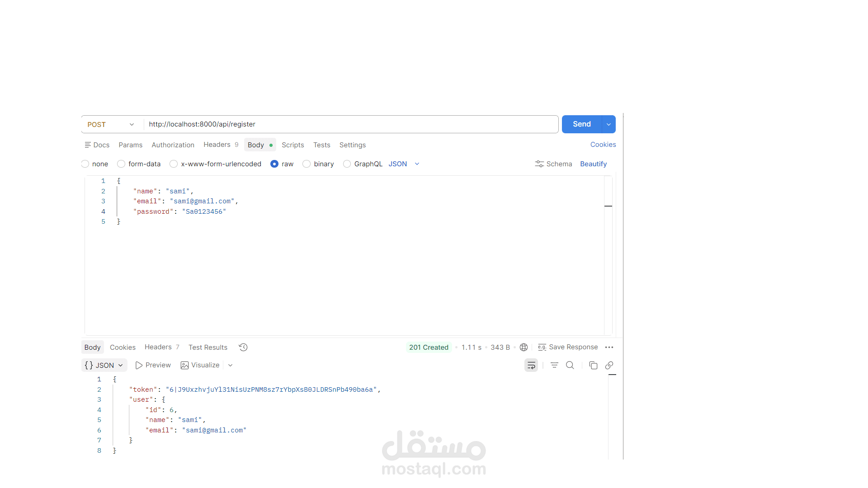868x488 pixels.
Task: Open the Test Results tab
Action: (x=208, y=347)
